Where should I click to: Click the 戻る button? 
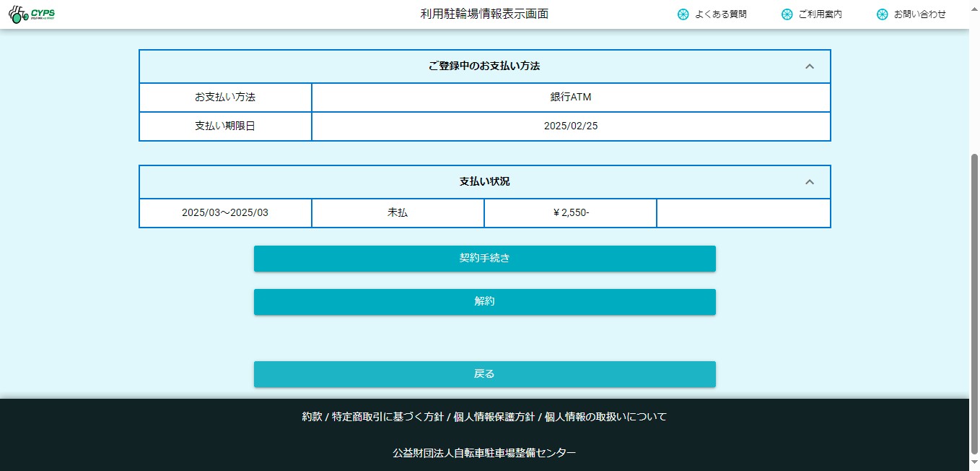[x=484, y=374]
